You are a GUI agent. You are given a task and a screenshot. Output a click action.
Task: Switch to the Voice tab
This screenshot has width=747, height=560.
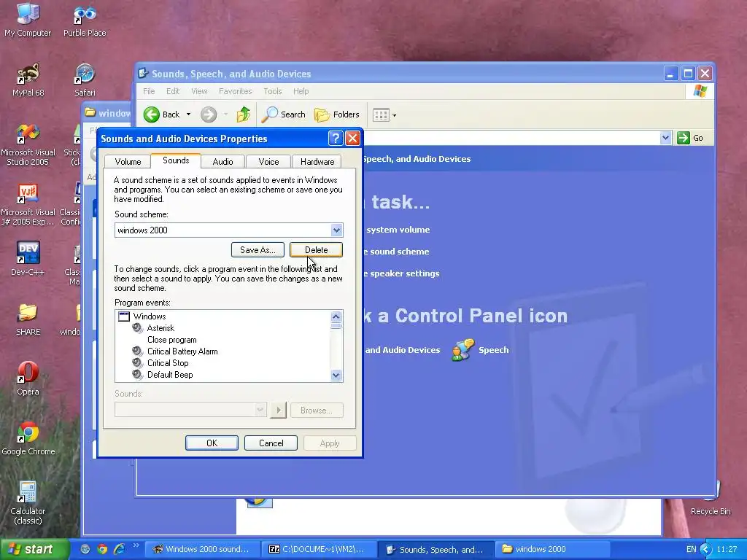[x=268, y=162]
